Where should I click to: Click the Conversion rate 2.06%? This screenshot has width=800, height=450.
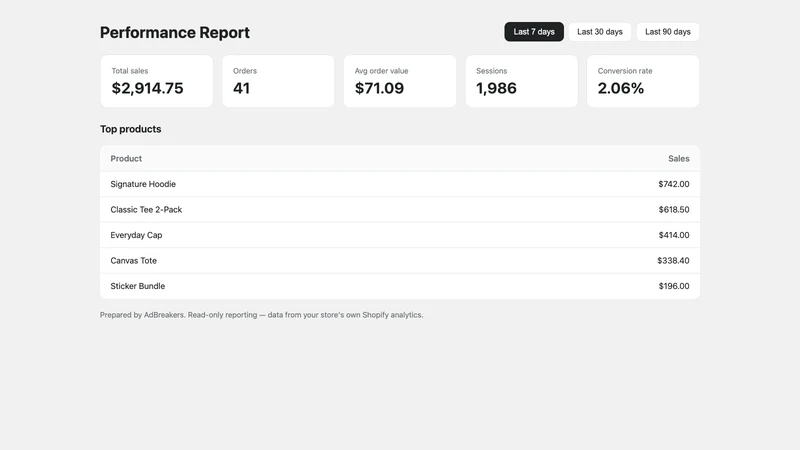621,88
